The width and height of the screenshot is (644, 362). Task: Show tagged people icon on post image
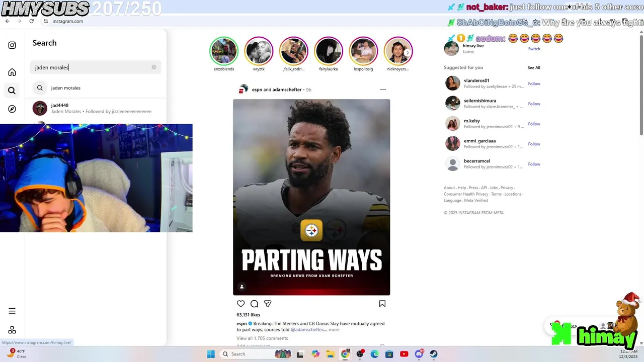pyautogui.click(x=242, y=287)
